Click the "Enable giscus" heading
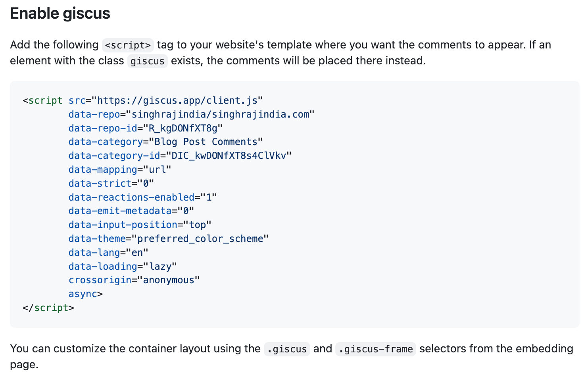Screen dimensions: 588x375 [x=60, y=14]
